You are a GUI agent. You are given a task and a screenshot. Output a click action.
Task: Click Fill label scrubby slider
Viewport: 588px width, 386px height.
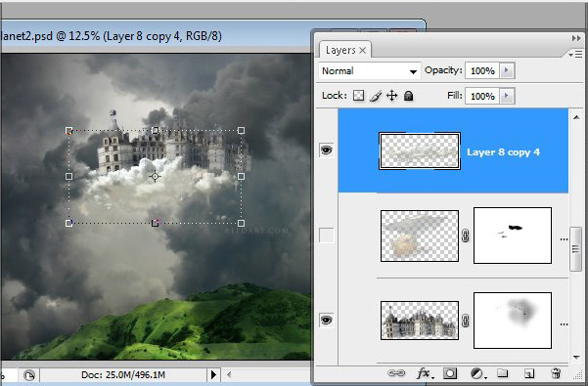(455, 96)
